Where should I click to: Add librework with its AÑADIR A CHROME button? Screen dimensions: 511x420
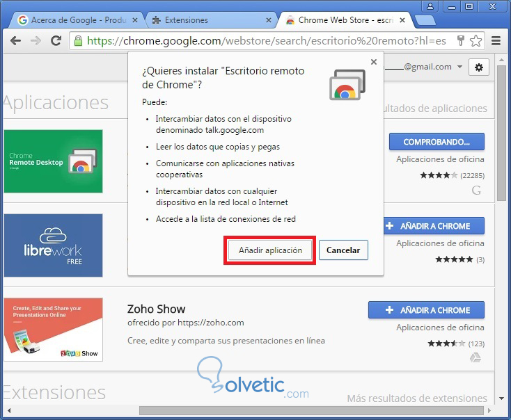434,226
